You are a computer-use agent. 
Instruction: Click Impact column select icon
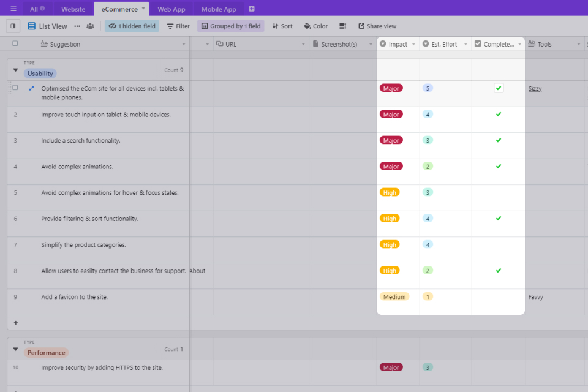pos(383,43)
